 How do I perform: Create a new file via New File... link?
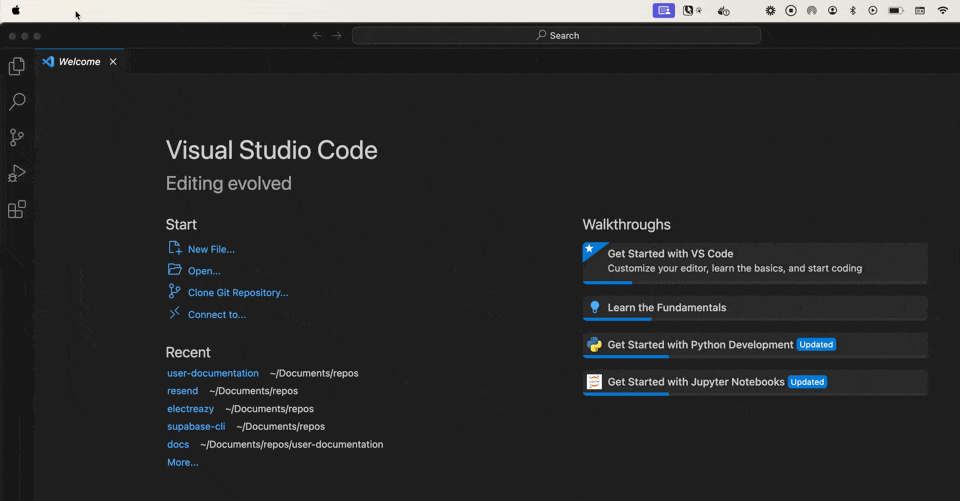click(211, 249)
